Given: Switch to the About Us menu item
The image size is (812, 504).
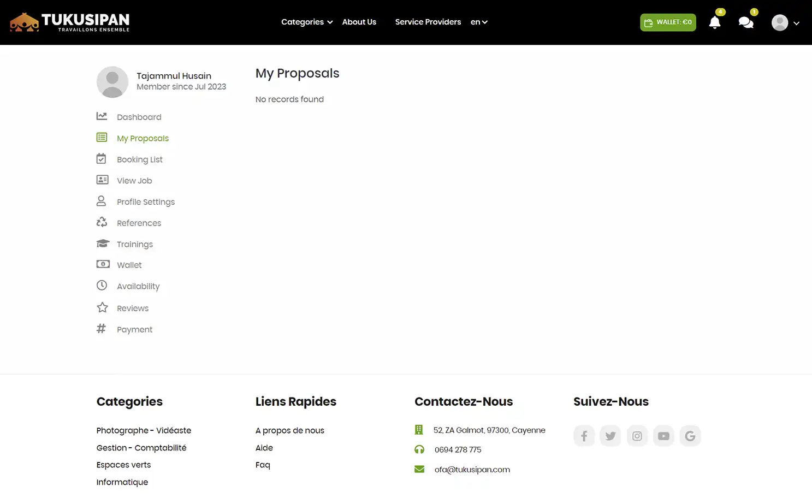Looking at the screenshot, I should (x=359, y=22).
